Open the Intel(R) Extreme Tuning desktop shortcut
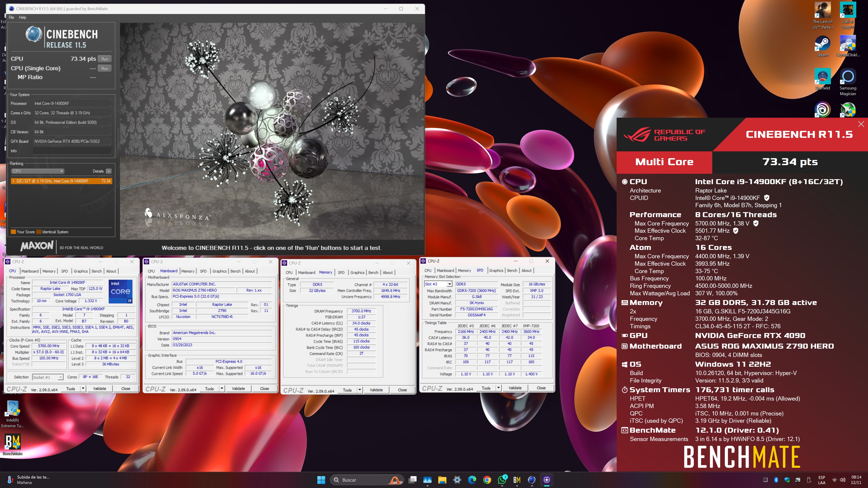The width and height of the screenshot is (868, 488). click(x=12, y=414)
